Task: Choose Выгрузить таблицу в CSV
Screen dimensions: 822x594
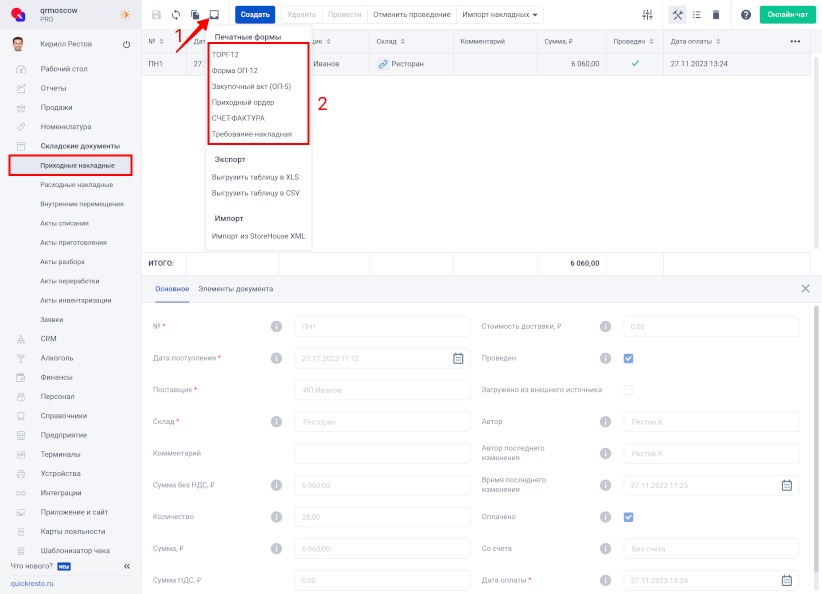Action: click(256, 193)
